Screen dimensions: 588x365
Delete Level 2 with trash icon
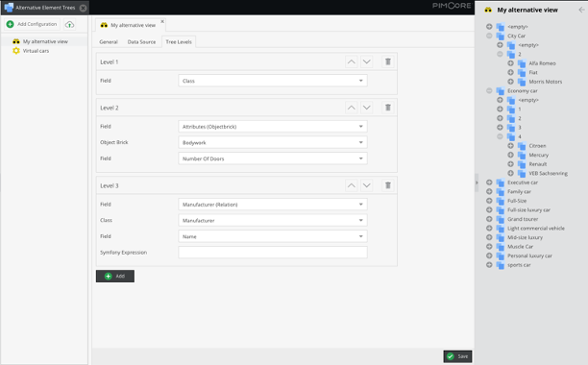(x=388, y=108)
